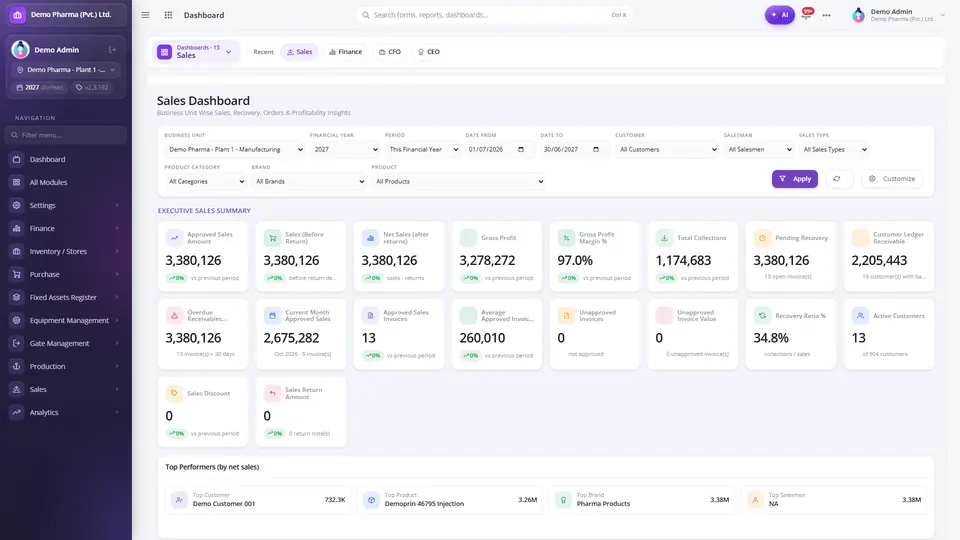Switch to the Finance dashboard tab
The height and width of the screenshot is (540, 960).
pos(345,52)
